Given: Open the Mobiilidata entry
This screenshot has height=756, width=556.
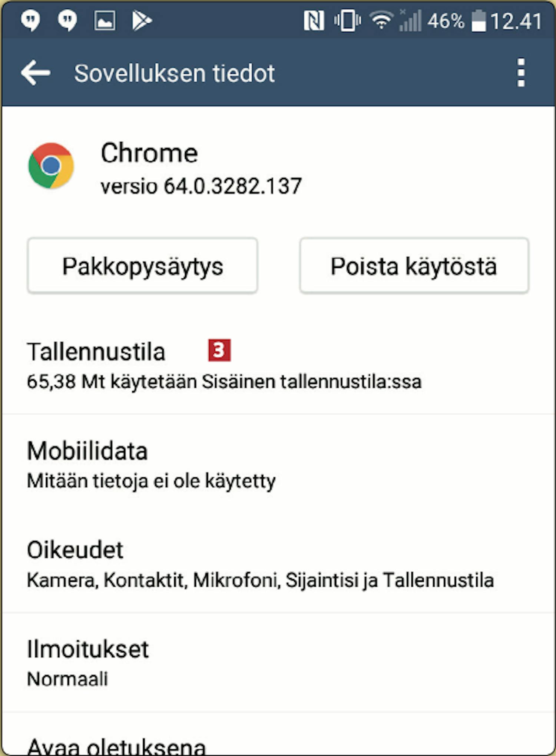Looking at the screenshot, I should click(x=278, y=465).
